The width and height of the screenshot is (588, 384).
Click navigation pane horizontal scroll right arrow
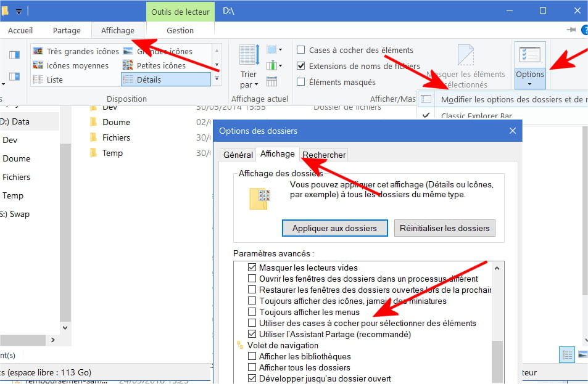(53, 340)
